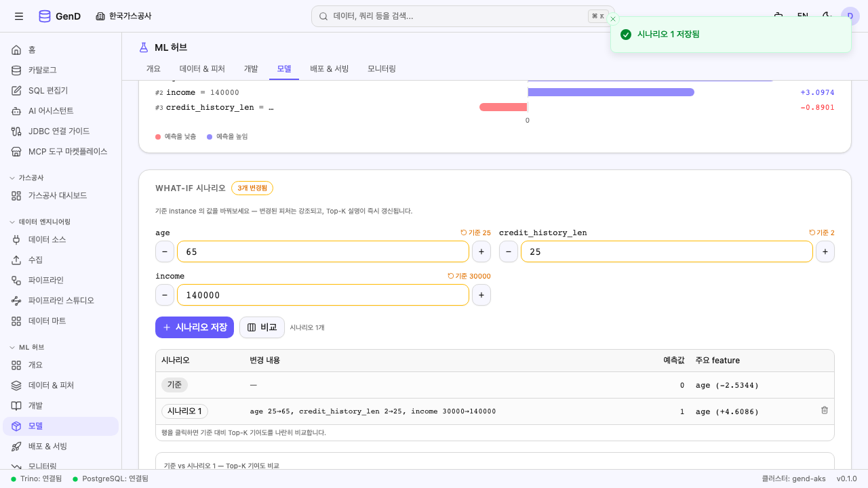Select sidebar 모델 item
The image size is (868, 488).
pos(61,426)
